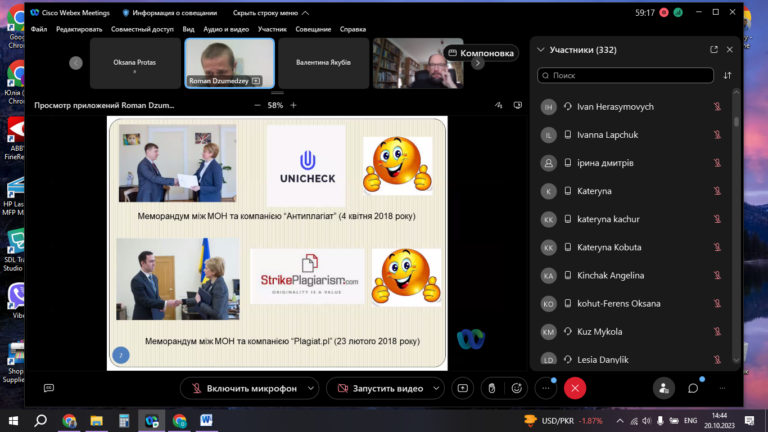Screen dimensions: 768x432
Task: Collapse the Участники section chevron
Action: point(541,49)
